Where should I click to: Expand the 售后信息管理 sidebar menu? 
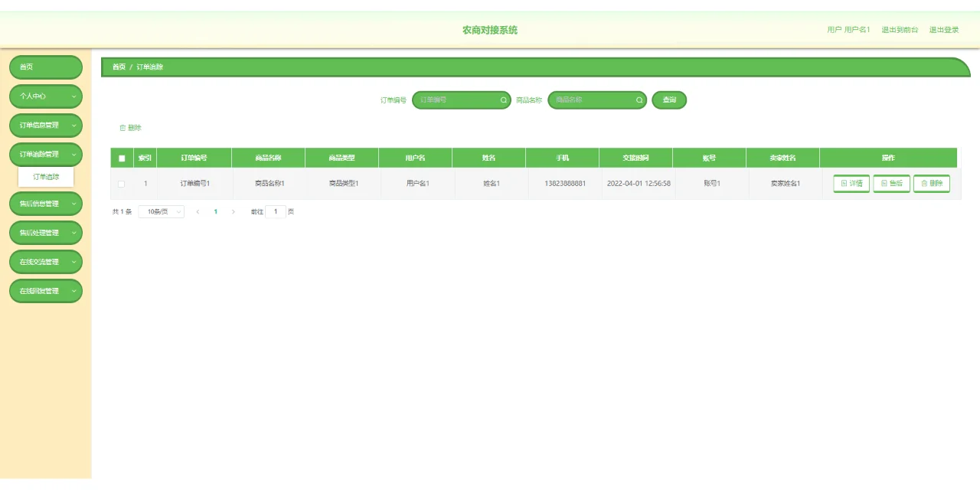click(45, 203)
